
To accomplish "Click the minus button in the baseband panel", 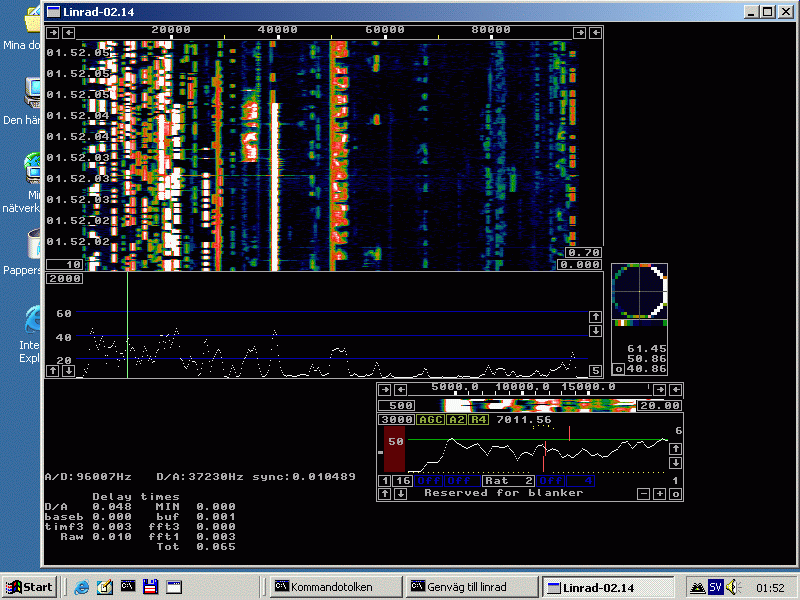I will [643, 494].
